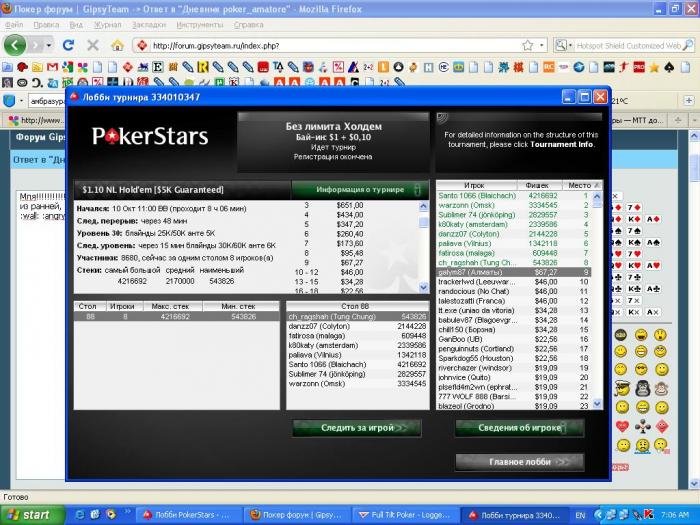This screenshot has height=525, width=700.
Task: Insert the 7 of diamonds card
Action: (634, 208)
